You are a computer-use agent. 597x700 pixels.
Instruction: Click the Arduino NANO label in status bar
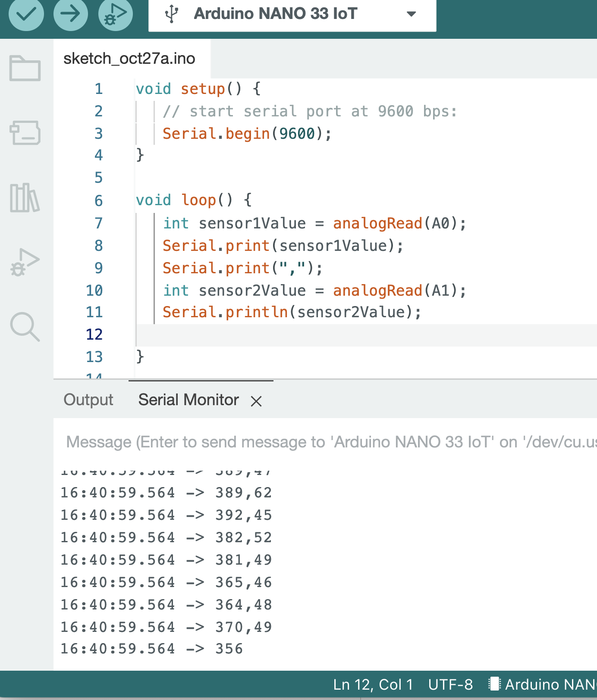tap(551, 684)
